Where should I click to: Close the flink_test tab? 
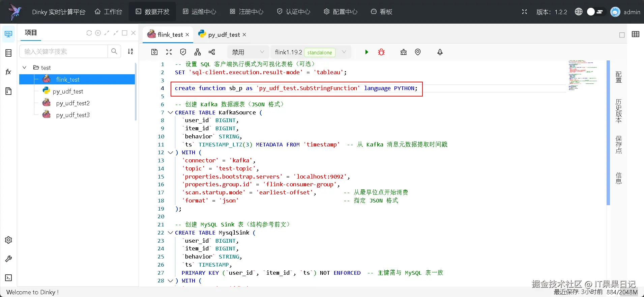187,35
